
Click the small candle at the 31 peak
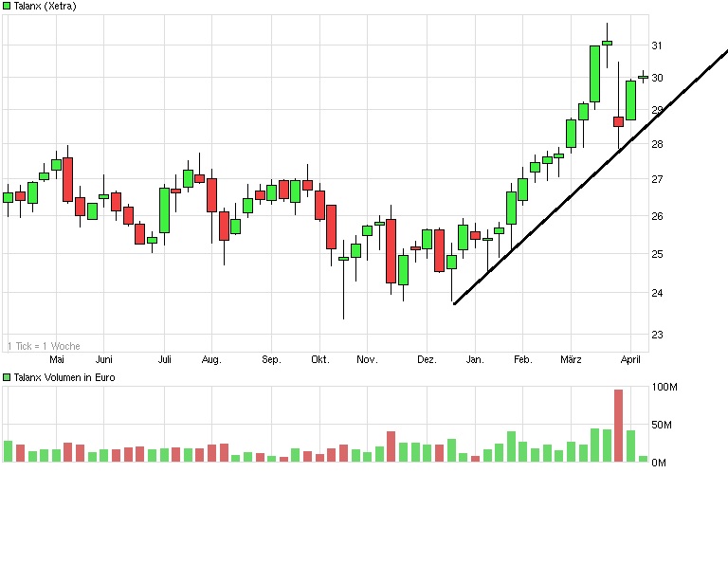click(607, 43)
